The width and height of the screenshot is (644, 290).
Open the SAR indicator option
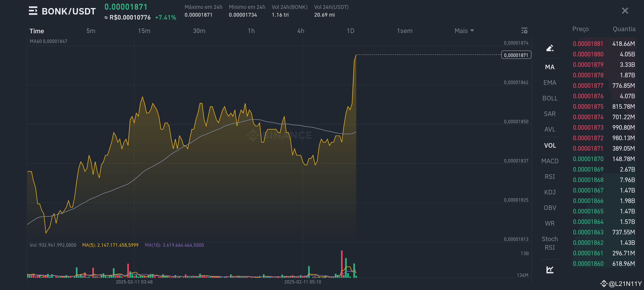pyautogui.click(x=550, y=114)
